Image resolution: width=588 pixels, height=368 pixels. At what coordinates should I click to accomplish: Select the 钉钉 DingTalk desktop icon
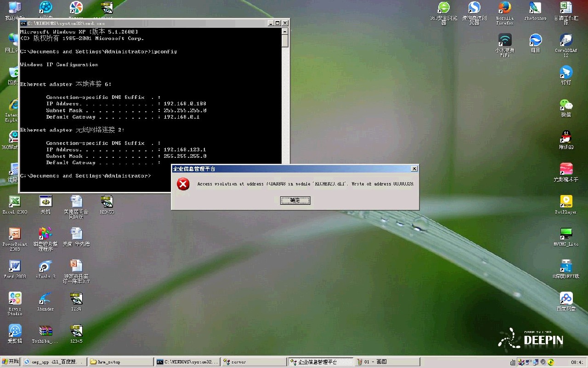(566, 74)
